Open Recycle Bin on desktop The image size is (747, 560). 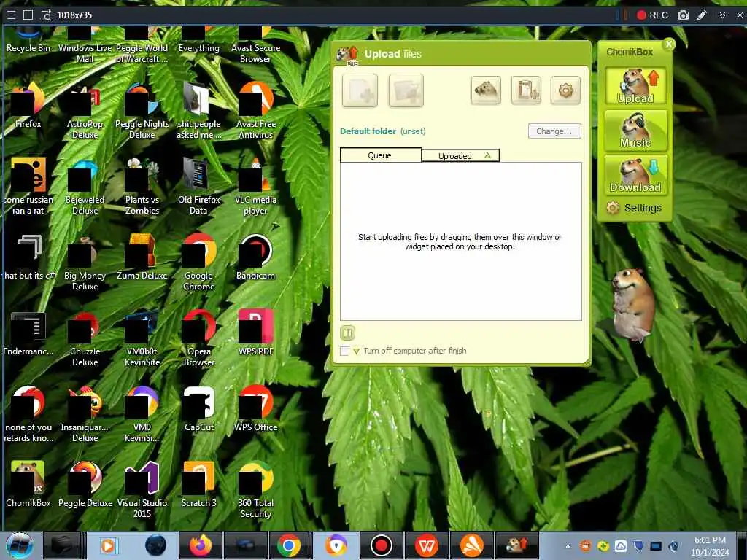pos(28,40)
